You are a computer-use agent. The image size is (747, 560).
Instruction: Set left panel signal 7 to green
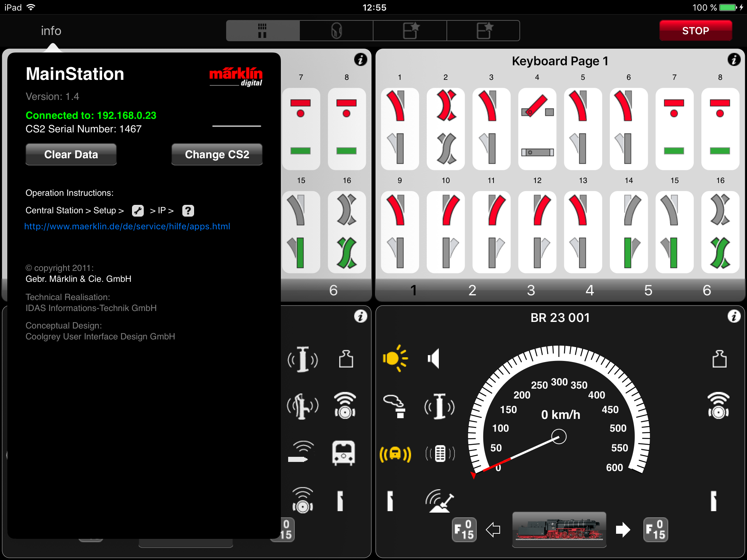[301, 151]
